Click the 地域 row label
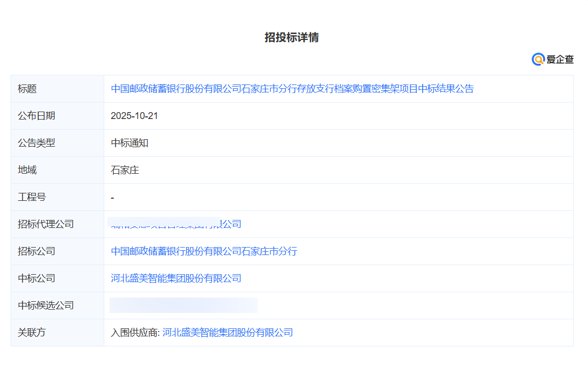The height and width of the screenshot is (365, 588). click(26, 170)
